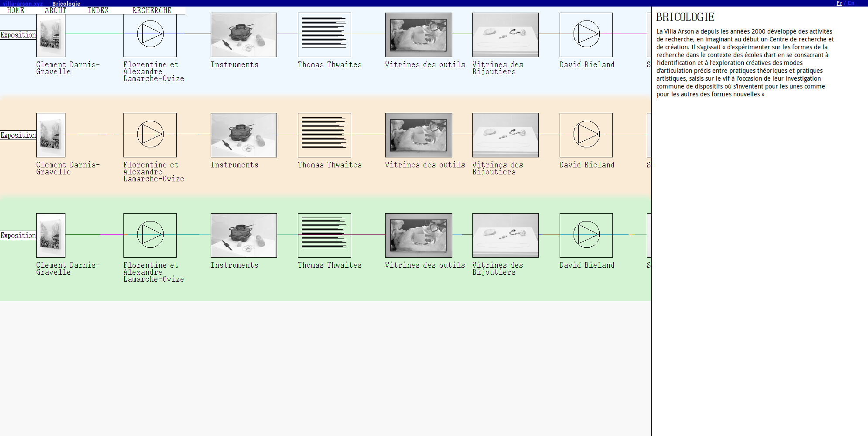Open the ABOUT menu item

pos(55,10)
